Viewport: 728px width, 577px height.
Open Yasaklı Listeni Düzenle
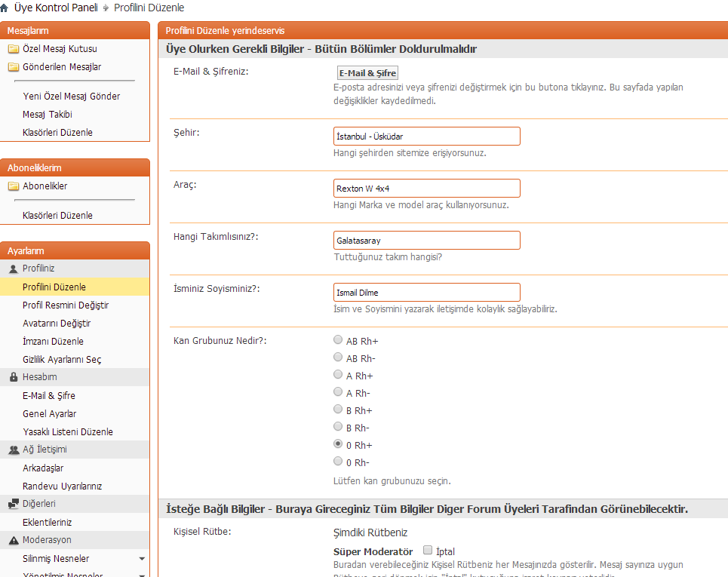68,431
